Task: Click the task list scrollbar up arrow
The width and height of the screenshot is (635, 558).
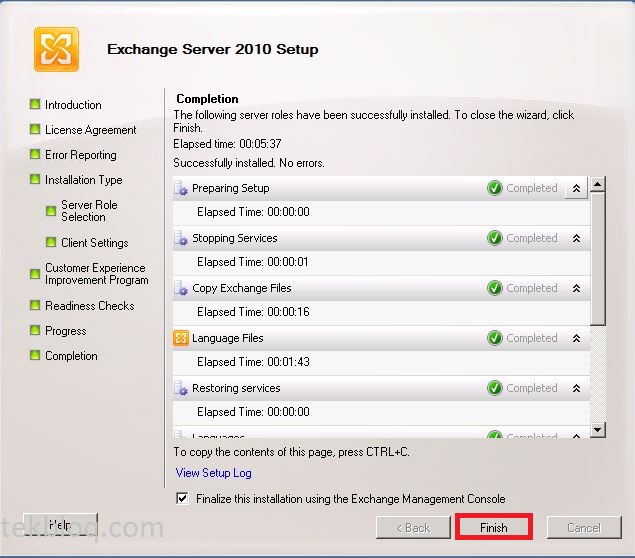Action: point(598,184)
